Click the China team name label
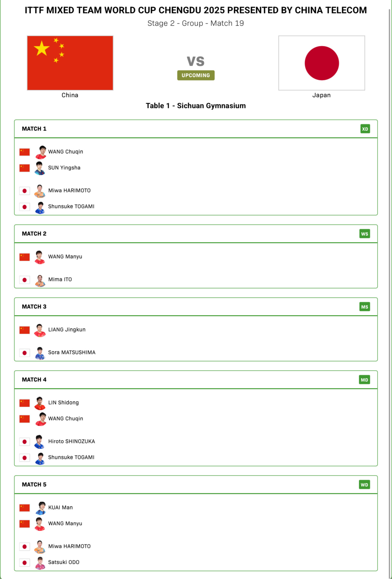Viewport: 392px width, 579px height. click(x=70, y=95)
